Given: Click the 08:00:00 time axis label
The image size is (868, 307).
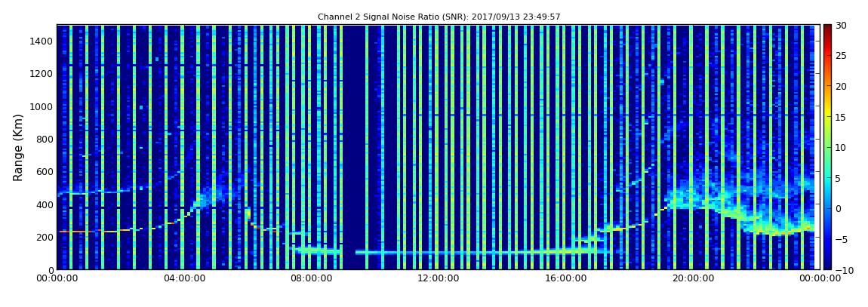Looking at the screenshot, I should [x=310, y=279].
